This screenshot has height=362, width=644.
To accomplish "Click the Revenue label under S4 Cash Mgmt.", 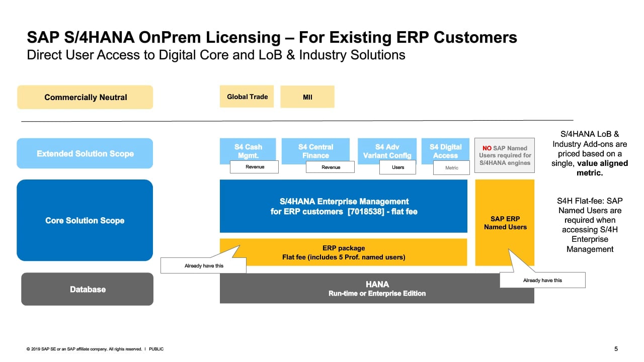I will click(x=254, y=167).
